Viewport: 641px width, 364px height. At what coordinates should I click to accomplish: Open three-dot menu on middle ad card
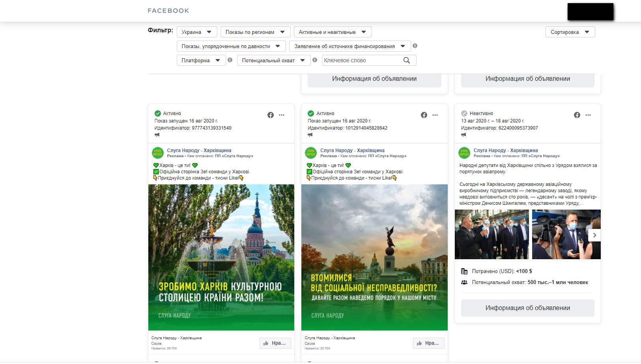(435, 115)
